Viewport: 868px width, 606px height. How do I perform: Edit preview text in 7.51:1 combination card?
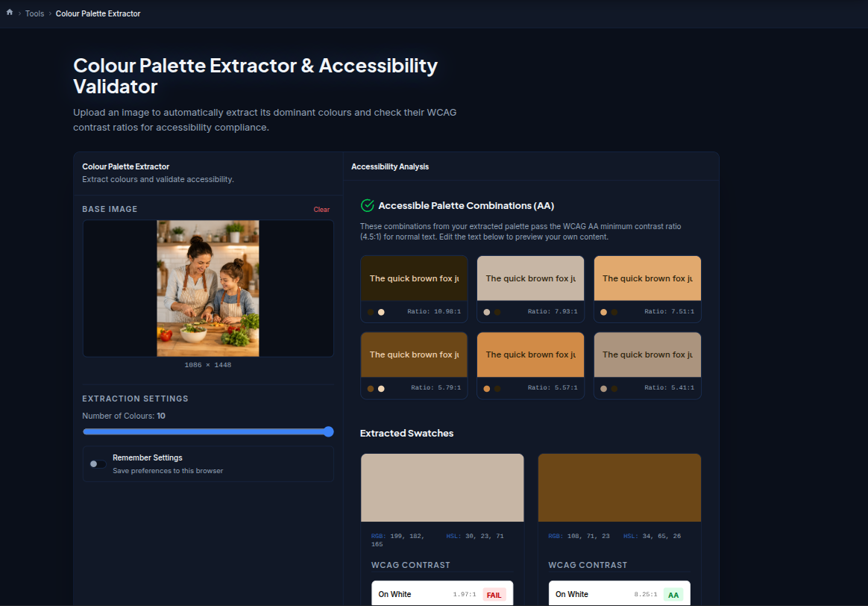pos(647,278)
